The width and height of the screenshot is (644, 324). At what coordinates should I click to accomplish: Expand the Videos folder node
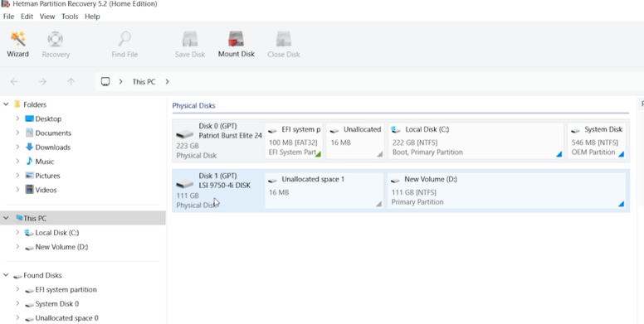17,190
